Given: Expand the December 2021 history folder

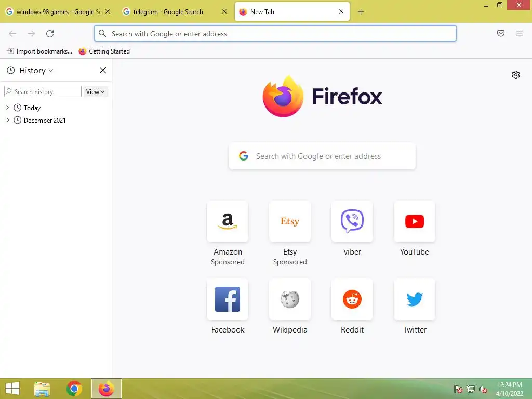Looking at the screenshot, I should (x=7, y=120).
